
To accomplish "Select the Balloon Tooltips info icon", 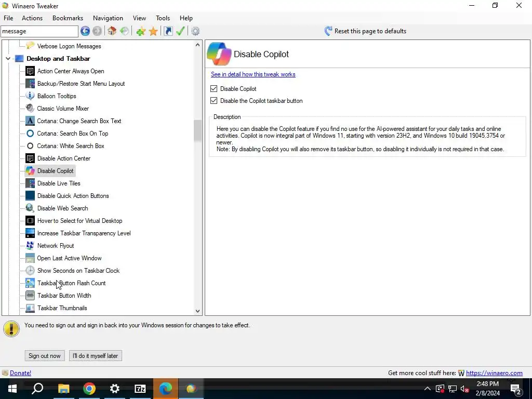I will click(30, 96).
